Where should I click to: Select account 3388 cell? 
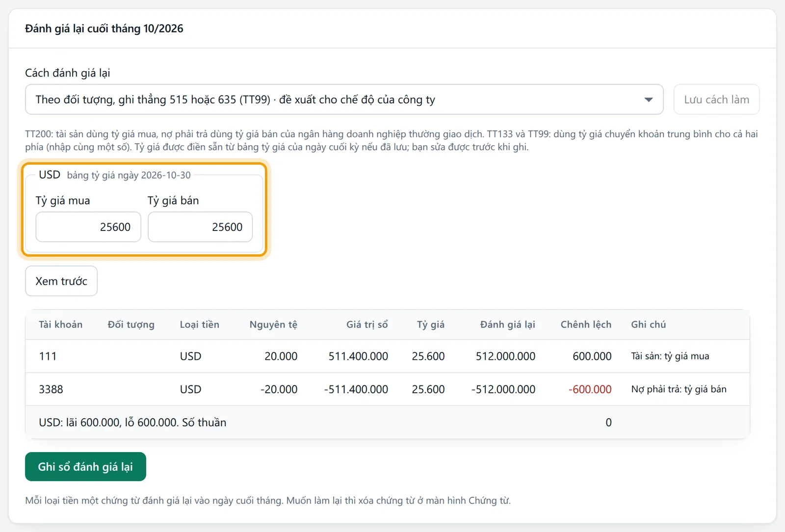click(51, 389)
